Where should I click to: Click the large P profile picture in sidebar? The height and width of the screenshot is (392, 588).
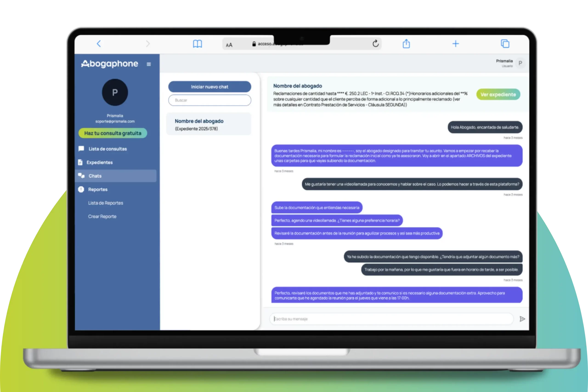pyautogui.click(x=115, y=92)
